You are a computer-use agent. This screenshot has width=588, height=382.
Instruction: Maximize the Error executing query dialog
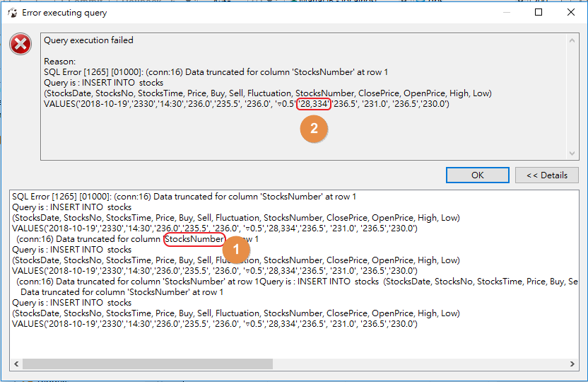point(539,13)
